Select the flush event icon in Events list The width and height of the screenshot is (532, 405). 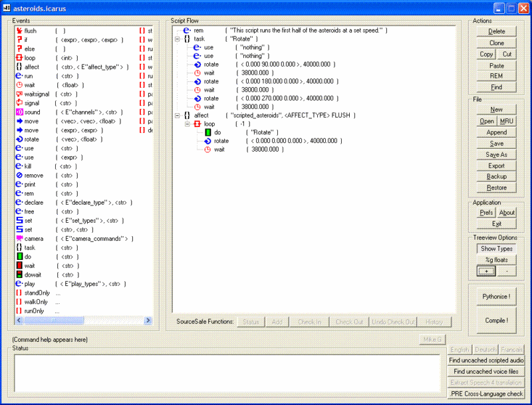[x=19, y=31]
